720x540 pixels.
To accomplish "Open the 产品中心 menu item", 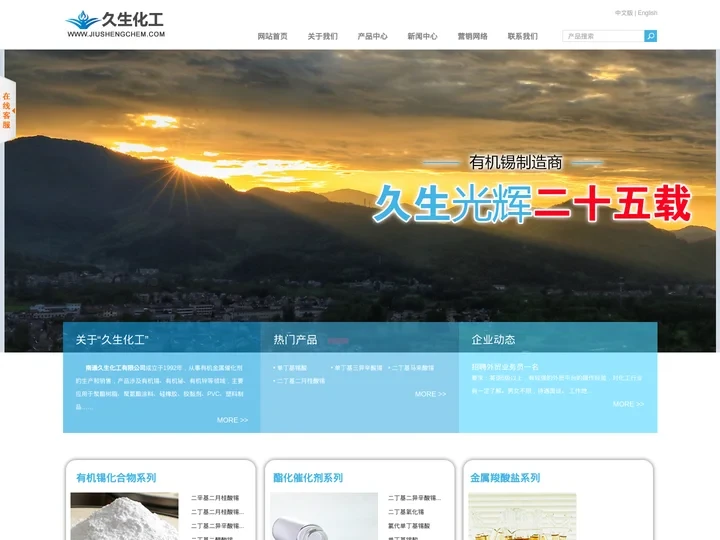I will [372, 36].
